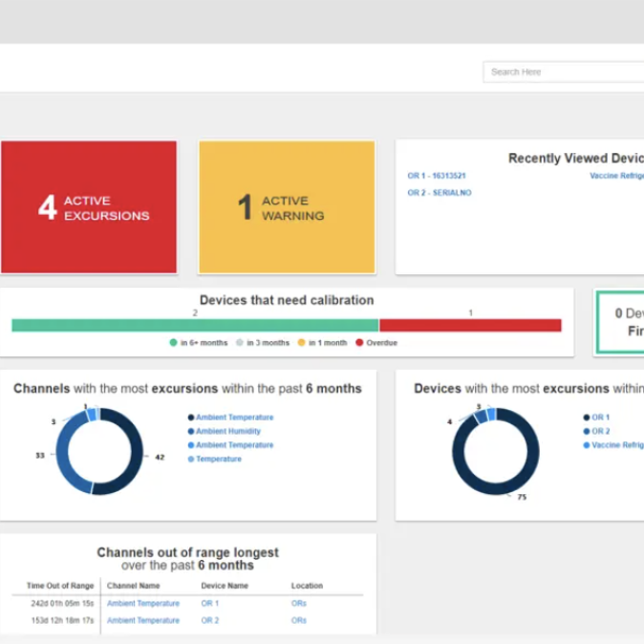Click the red overdue segment of the calibration bar
This screenshot has width=644, height=644.
pyautogui.click(x=470, y=326)
